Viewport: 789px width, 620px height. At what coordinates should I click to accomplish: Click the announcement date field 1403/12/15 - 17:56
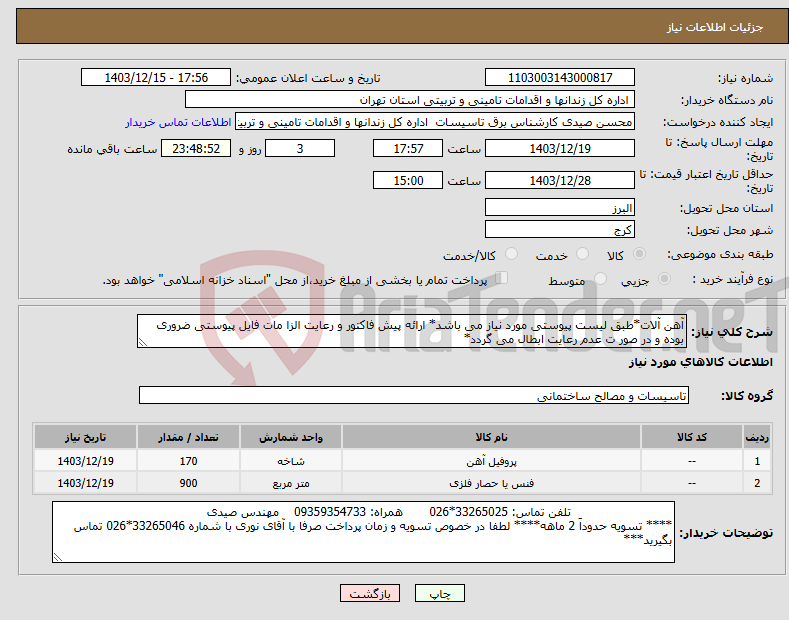(x=156, y=78)
